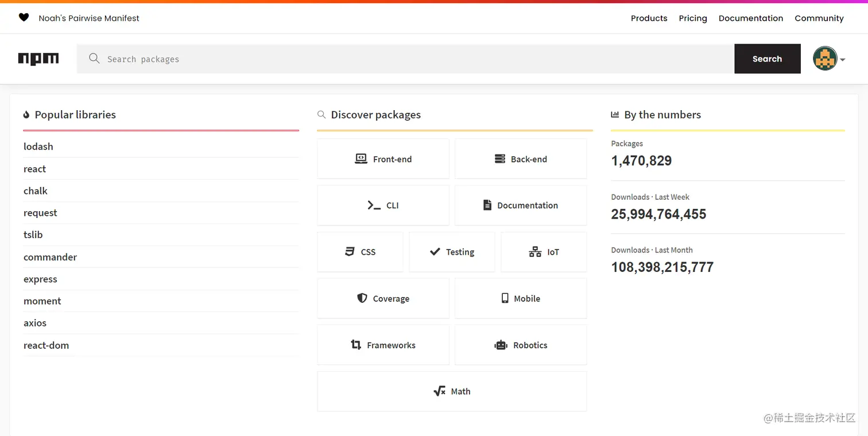Image resolution: width=868 pixels, height=436 pixels.
Task: Select the Math square-root category
Action: [452, 391]
